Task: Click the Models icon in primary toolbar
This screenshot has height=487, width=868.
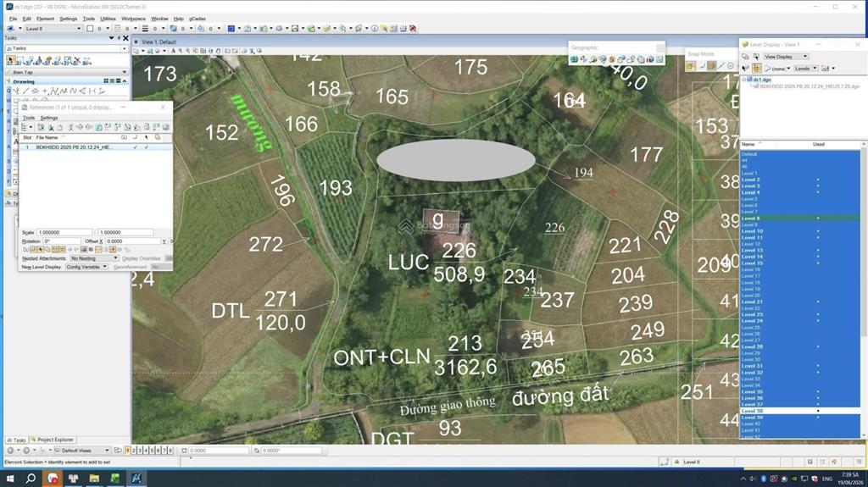Action: 231,28
